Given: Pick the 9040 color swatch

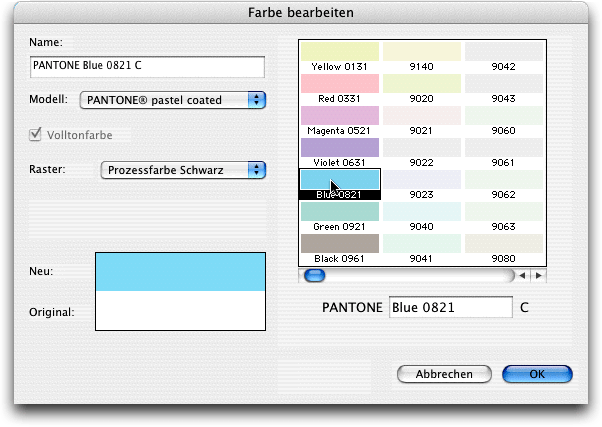Looking at the screenshot, I should (422, 212).
